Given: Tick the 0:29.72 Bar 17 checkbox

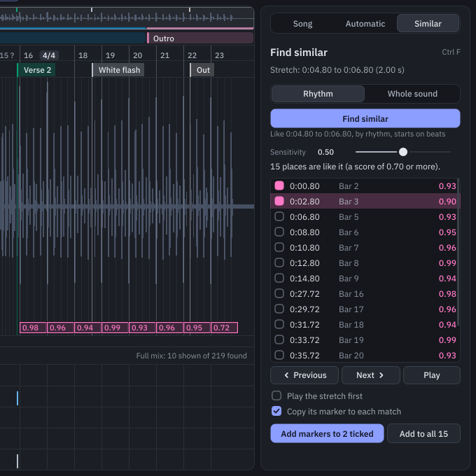Looking at the screenshot, I should coord(279,309).
